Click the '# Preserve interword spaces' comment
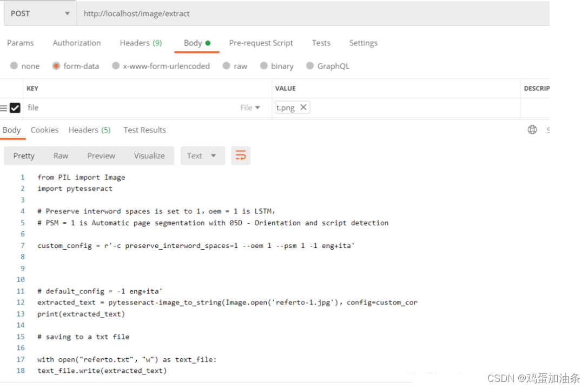The image size is (588, 389). (156, 212)
